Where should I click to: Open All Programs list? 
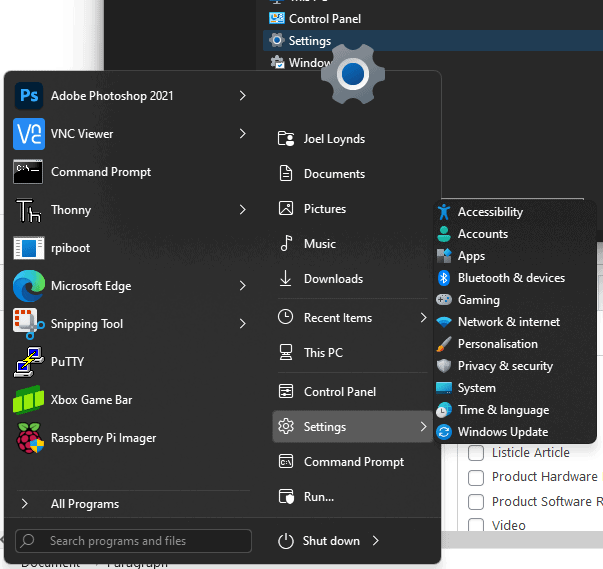coord(134,504)
